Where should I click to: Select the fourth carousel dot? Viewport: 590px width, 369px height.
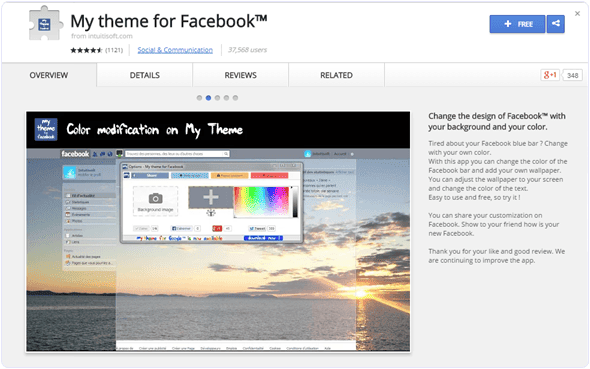(226, 98)
